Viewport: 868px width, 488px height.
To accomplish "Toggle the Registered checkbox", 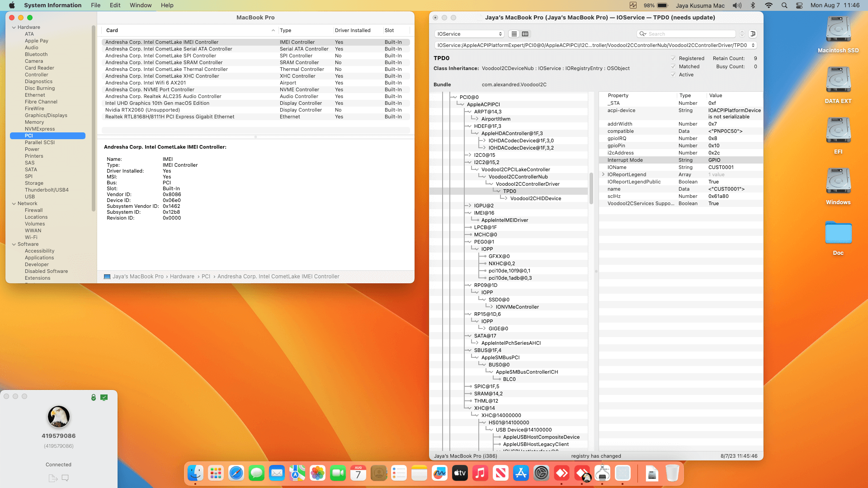I will click(673, 58).
